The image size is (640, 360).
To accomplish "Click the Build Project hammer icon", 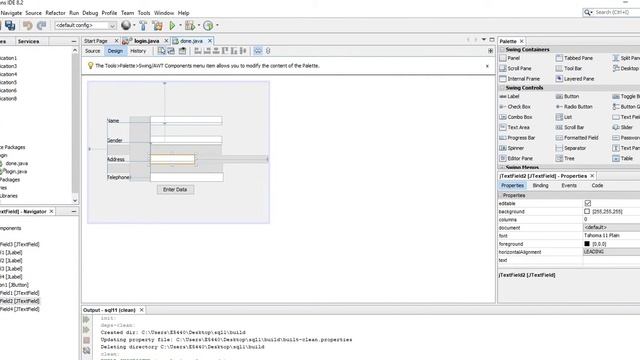I will [x=143, y=25].
